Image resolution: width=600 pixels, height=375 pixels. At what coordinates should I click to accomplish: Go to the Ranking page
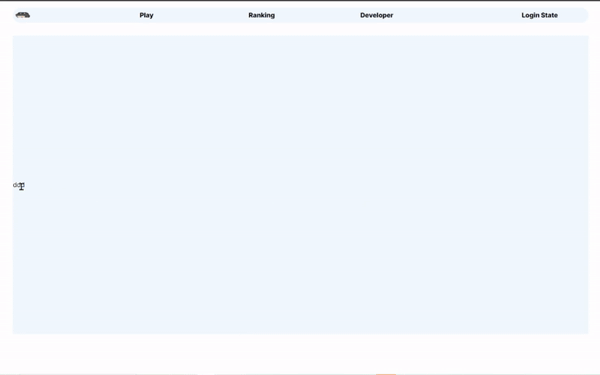coord(261,15)
